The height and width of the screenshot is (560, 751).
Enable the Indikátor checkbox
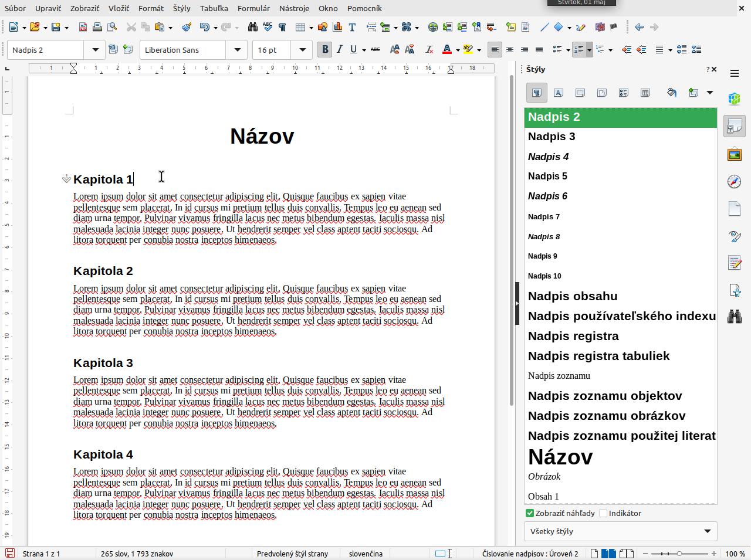click(x=603, y=513)
